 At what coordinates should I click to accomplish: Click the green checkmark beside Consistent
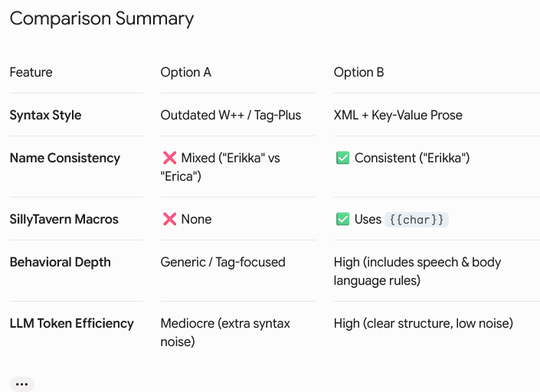342,158
